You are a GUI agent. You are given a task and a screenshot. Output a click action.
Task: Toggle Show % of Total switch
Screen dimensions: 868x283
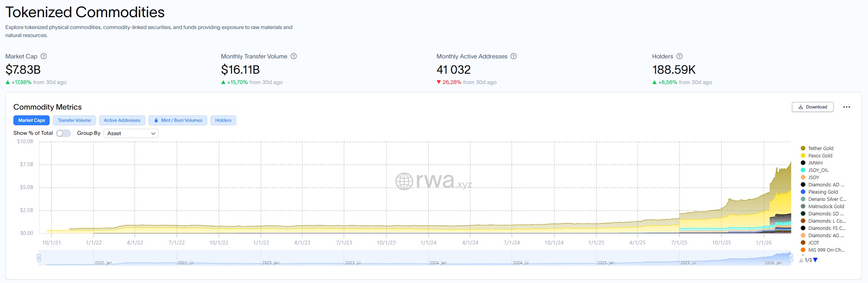tap(63, 133)
